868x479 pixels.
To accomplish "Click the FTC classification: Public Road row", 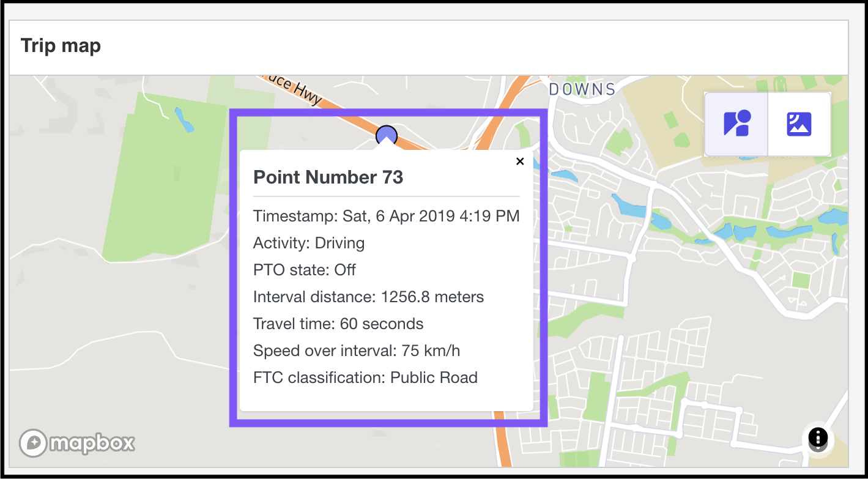I will [365, 377].
